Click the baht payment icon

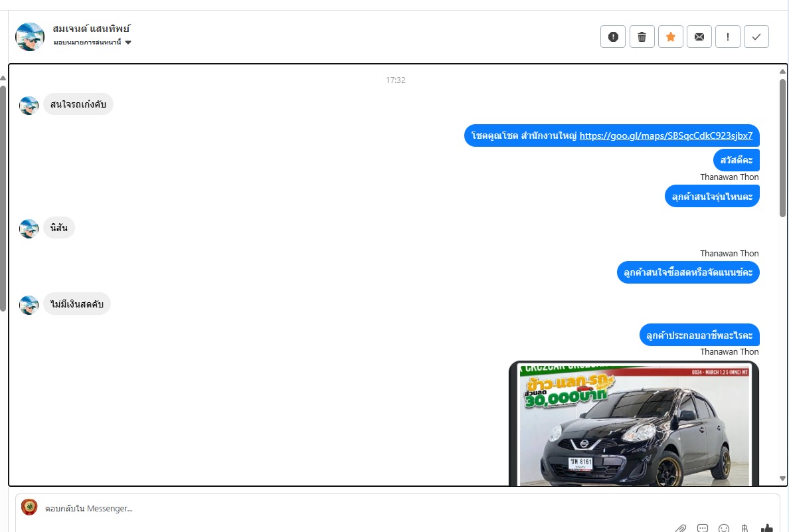745,528
